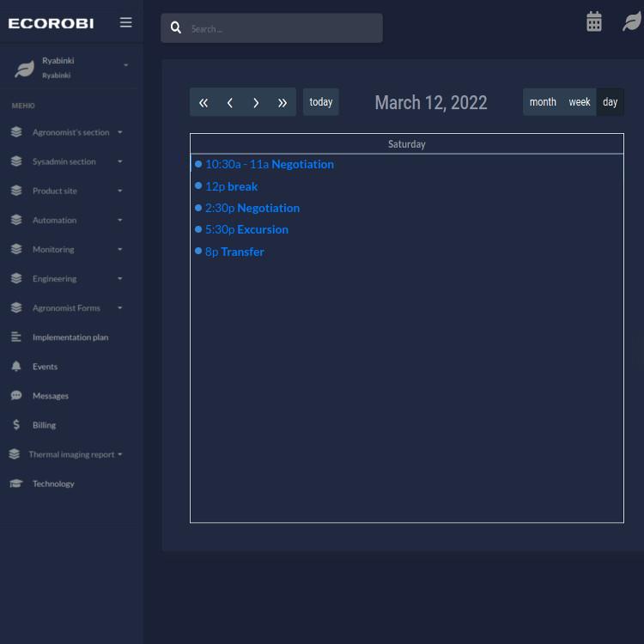Click the today button

(x=320, y=102)
